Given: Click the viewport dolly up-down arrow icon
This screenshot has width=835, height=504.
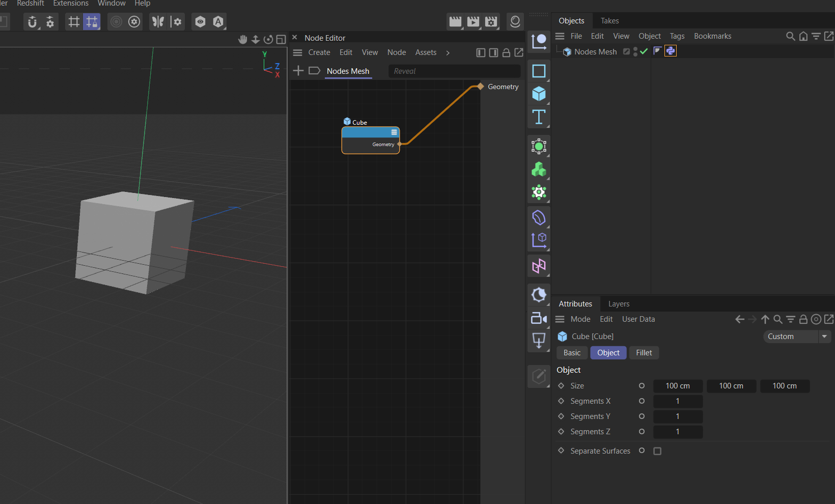Looking at the screenshot, I should pyautogui.click(x=256, y=39).
